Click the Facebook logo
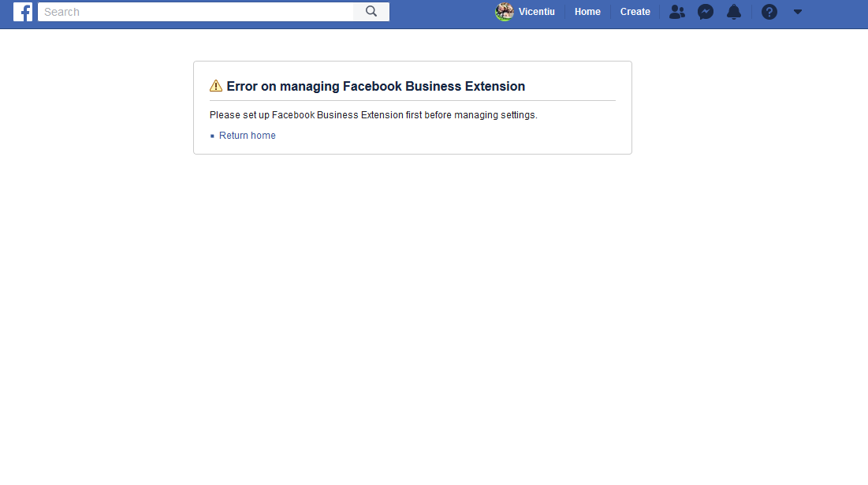Screen dimensions: 868x485 (x=23, y=12)
